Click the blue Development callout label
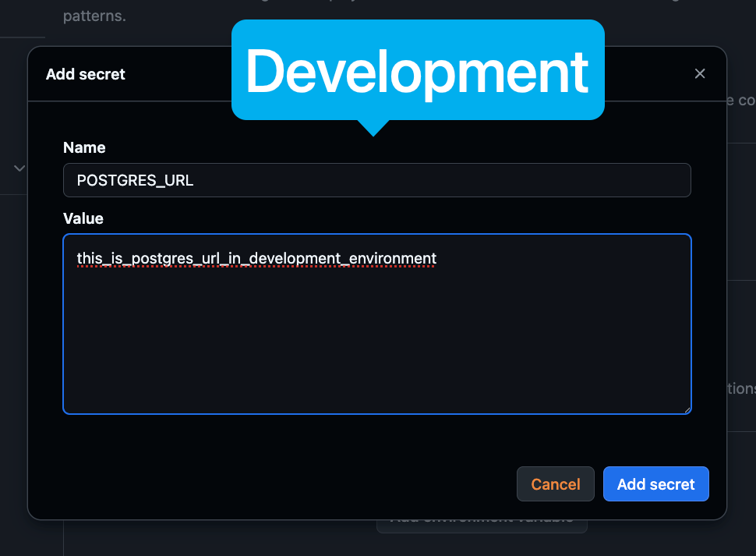 pos(418,70)
